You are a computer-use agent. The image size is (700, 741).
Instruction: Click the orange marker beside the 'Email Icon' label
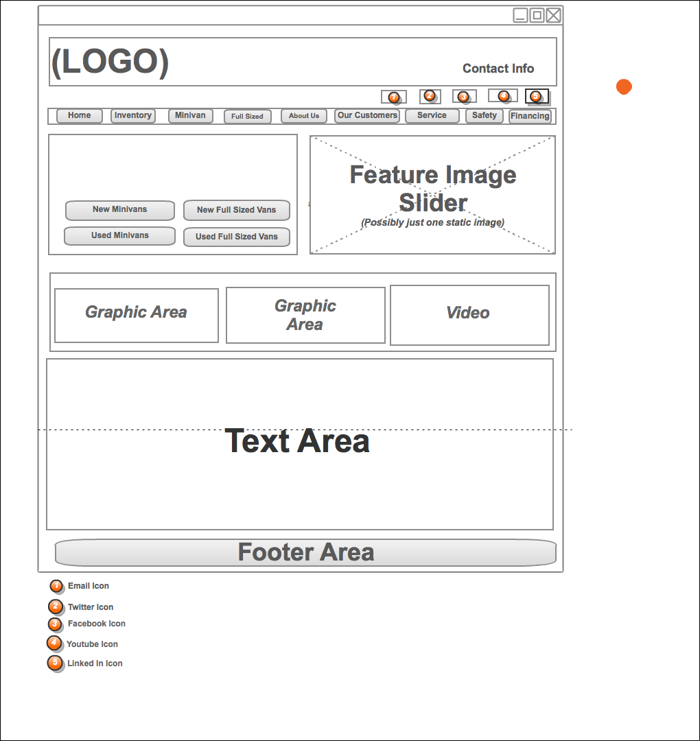pos(56,586)
